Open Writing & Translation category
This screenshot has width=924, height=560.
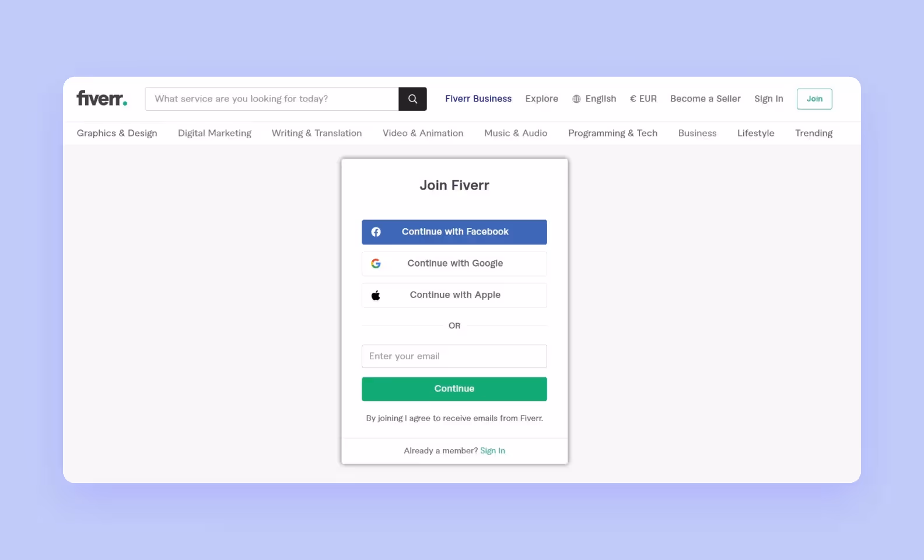[x=317, y=133]
